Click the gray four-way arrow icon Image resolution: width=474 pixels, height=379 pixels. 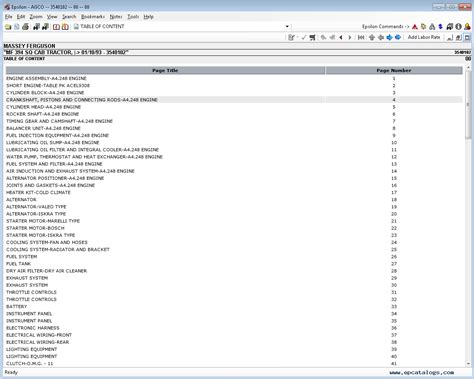point(381,37)
